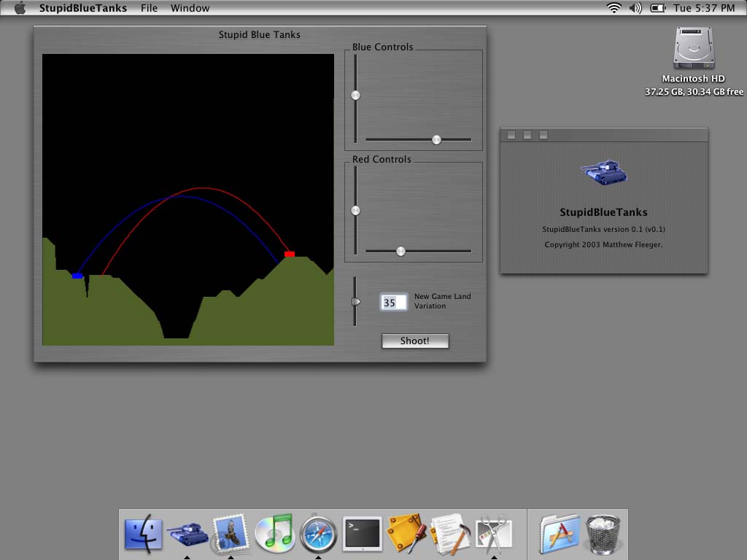The height and width of the screenshot is (560, 747).
Task: Open the Apple menu
Action: (x=20, y=8)
